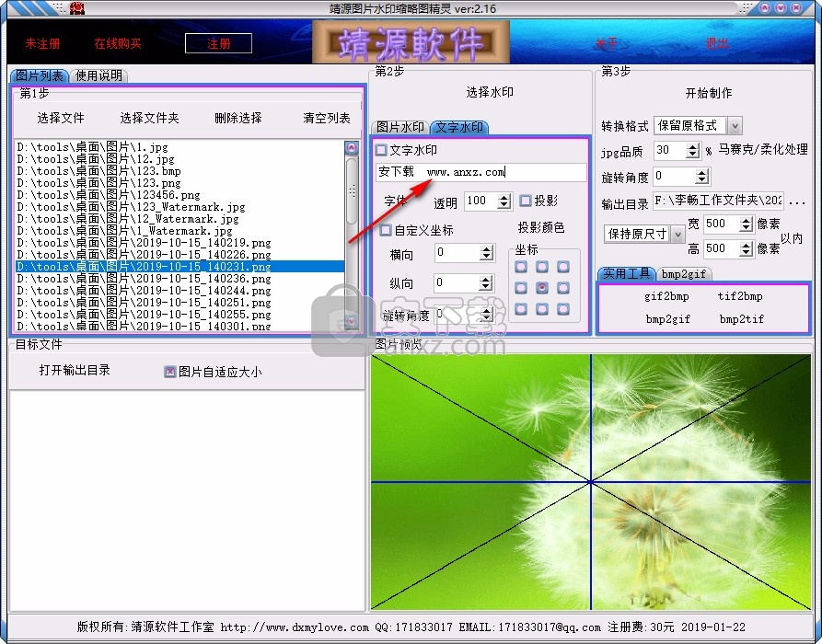822x644 pixels.
Task: Adjust the step 3 旋转角度 stepper
Action: click(702, 177)
